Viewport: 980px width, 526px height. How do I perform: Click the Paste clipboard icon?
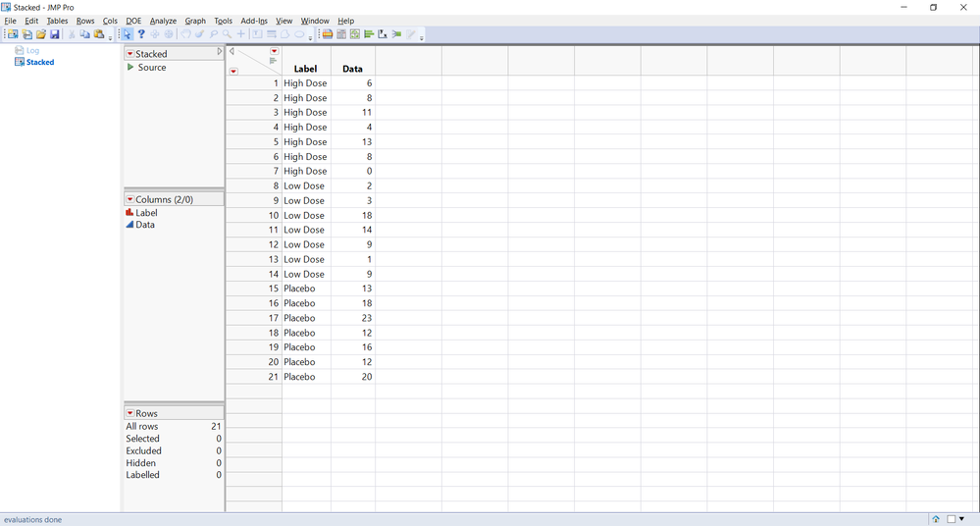point(99,34)
